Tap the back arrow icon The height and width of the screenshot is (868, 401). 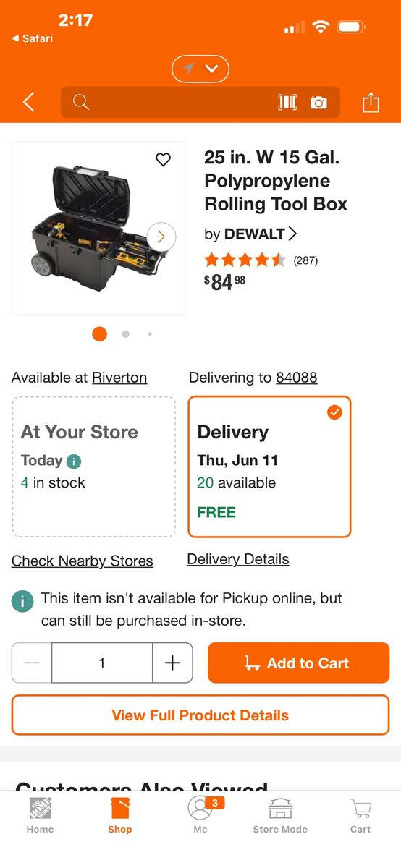click(28, 103)
